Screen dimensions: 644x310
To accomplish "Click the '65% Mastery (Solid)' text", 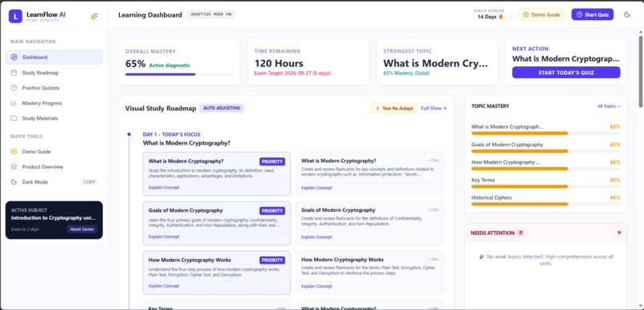I will pos(407,74).
